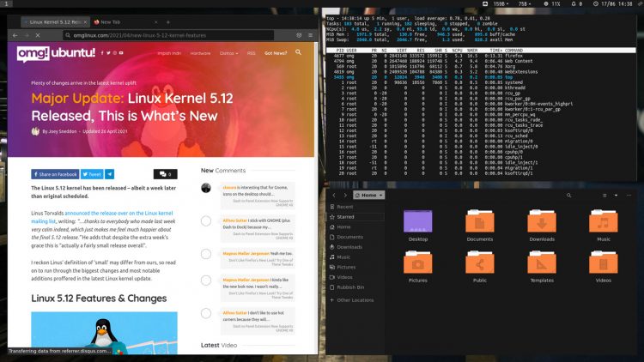The height and width of the screenshot is (362, 644).
Task: Click the Firefox address bar URL
Action: point(140,35)
